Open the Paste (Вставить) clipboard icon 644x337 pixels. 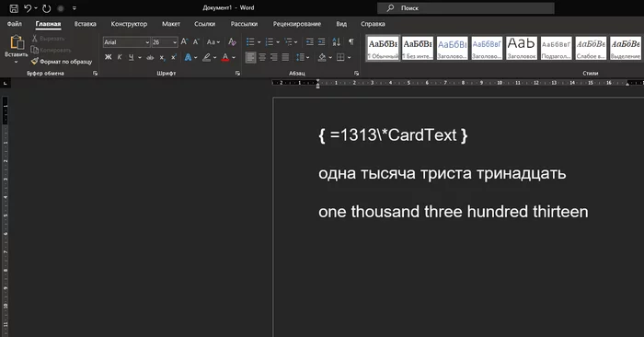tap(17, 42)
